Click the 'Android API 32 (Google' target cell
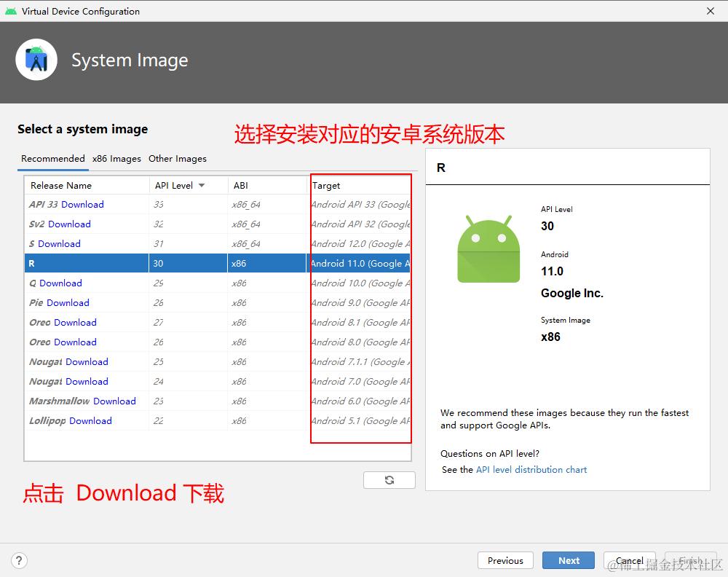Viewport: 728px width, 577px height. coord(358,224)
